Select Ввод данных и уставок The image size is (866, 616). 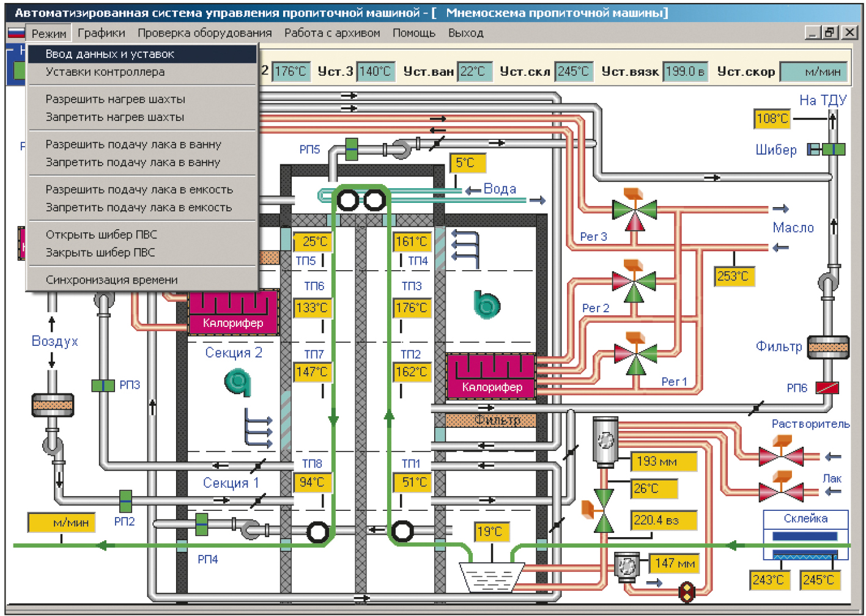pyautogui.click(x=110, y=54)
